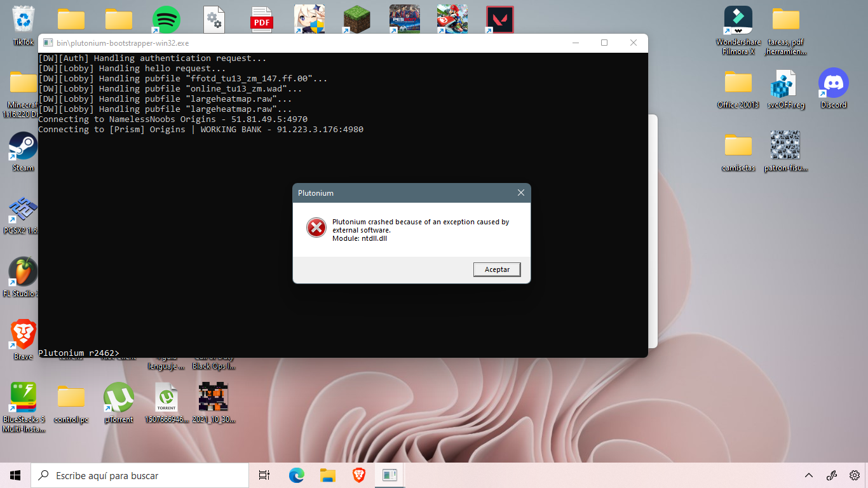Open the Windows Start menu
868x488 pixels.
click(x=15, y=475)
